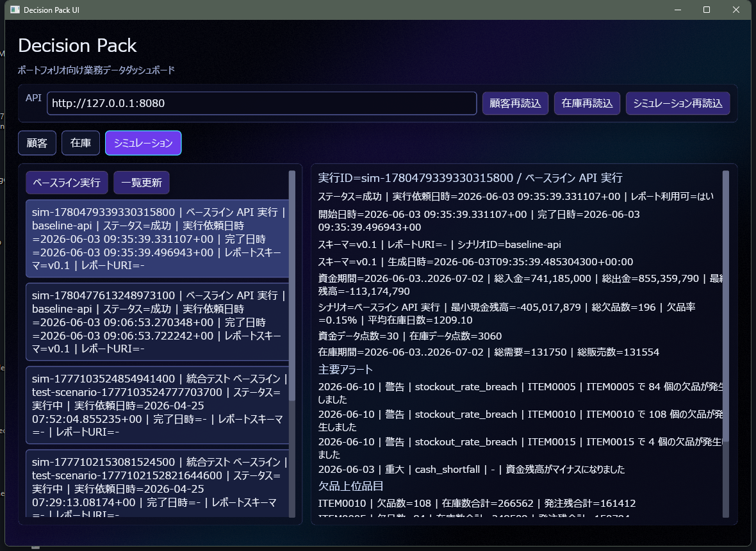This screenshot has width=756, height=551.
Task: Minimize the Decision Pack UI window
Action: point(678,10)
